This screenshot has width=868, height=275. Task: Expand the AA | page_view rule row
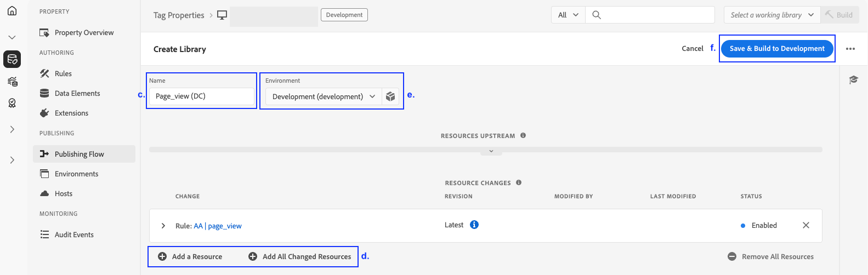[163, 226]
